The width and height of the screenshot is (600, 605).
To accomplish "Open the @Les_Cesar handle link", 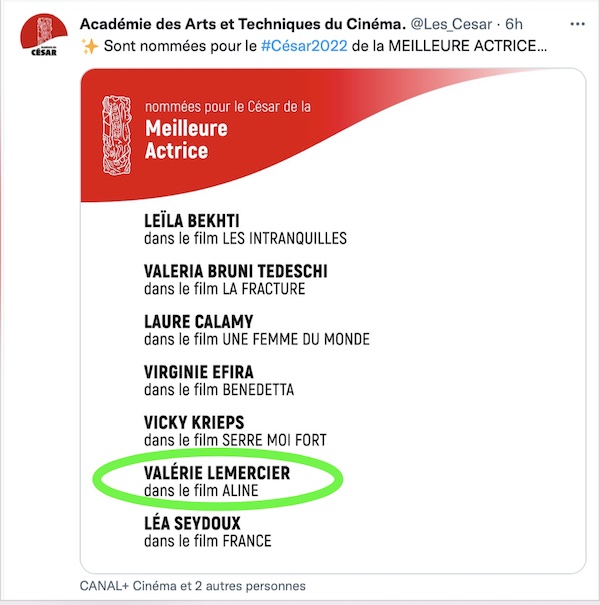I will (x=451, y=24).
